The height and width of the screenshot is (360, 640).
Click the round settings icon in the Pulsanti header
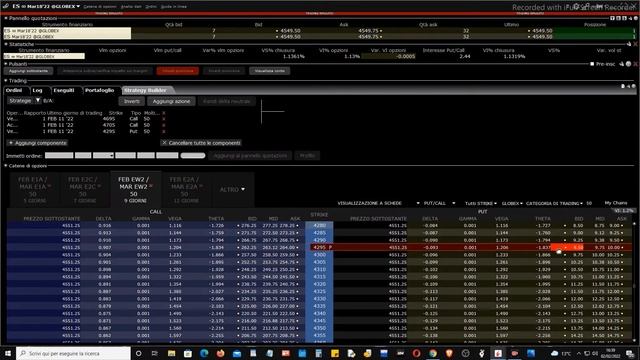(629, 64)
